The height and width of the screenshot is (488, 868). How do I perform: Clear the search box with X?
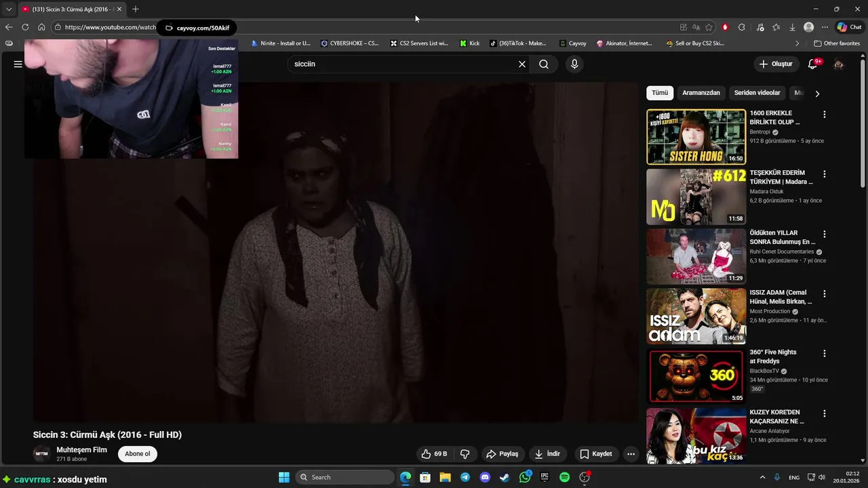click(x=522, y=64)
